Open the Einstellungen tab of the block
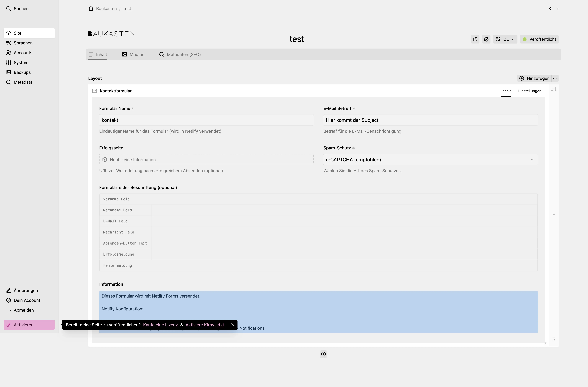This screenshot has height=387, width=588. tap(530, 91)
